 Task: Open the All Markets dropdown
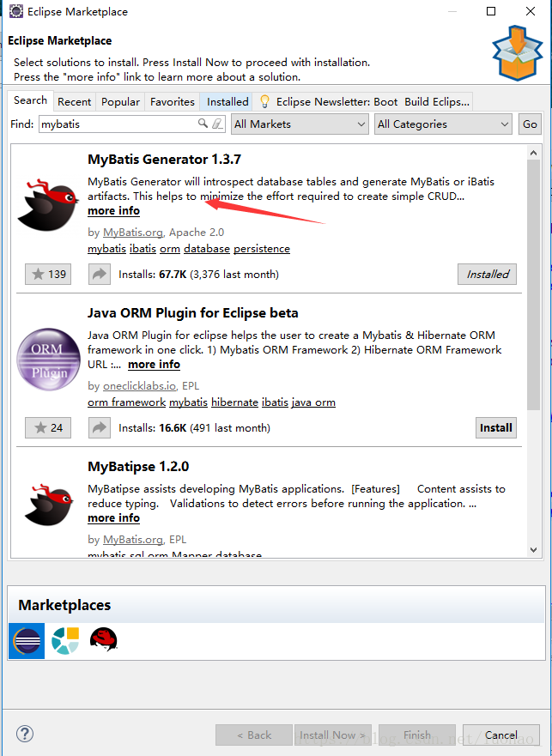click(300, 124)
